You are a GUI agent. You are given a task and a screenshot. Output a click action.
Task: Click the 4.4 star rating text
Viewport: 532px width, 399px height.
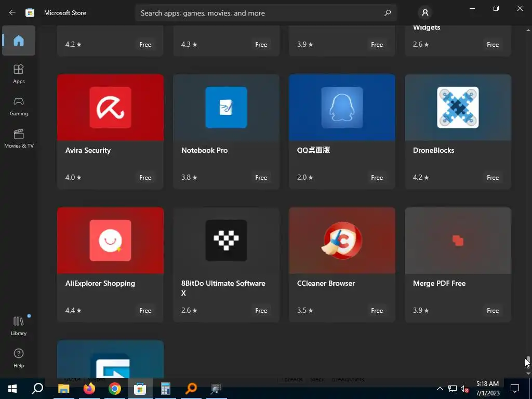73,311
